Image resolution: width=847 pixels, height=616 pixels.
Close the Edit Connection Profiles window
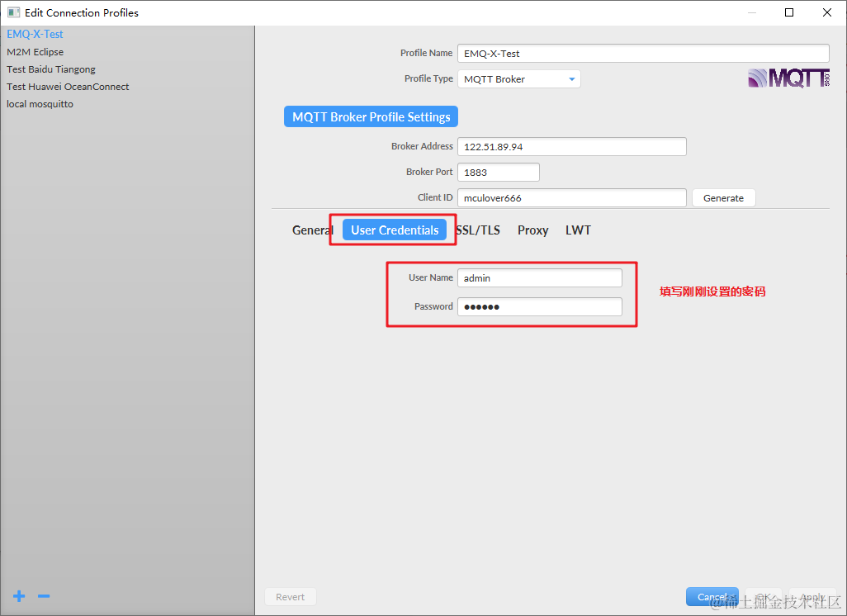tap(827, 12)
